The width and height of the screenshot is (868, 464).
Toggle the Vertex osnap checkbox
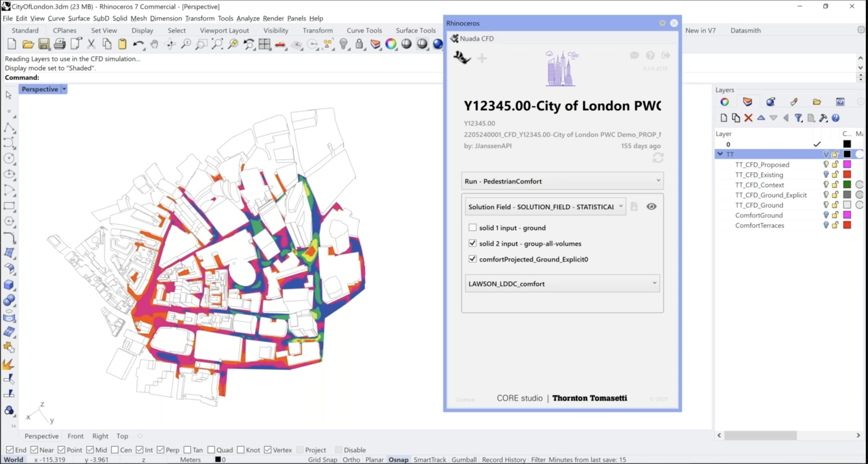click(x=268, y=450)
